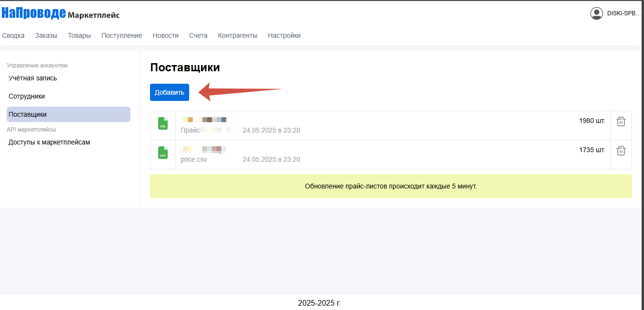Open Контрагенты in the top navigation
This screenshot has height=310, width=644.
click(237, 35)
